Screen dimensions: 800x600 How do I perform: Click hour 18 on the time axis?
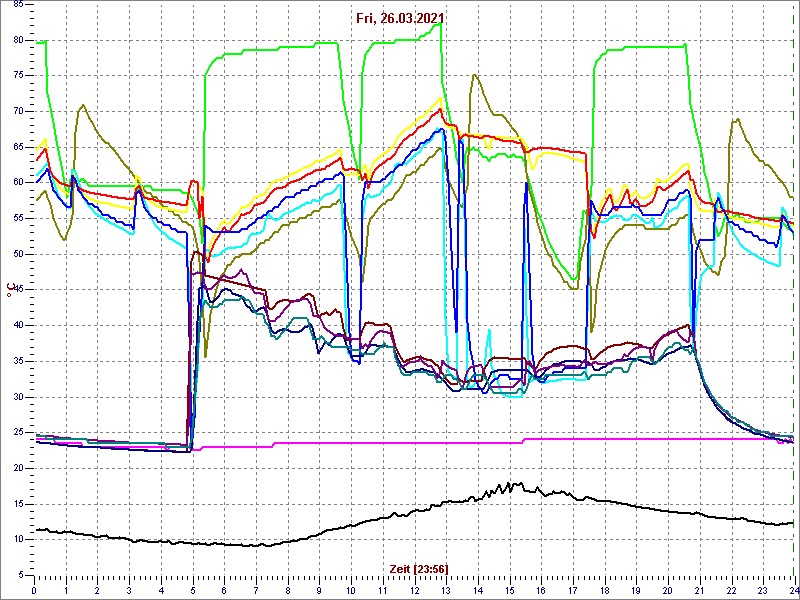(604, 591)
